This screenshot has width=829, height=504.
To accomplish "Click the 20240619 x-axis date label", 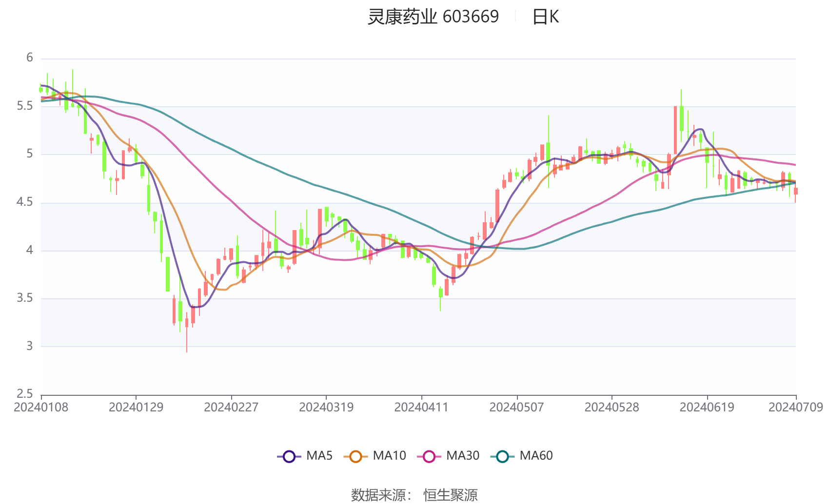I will coord(707,407).
